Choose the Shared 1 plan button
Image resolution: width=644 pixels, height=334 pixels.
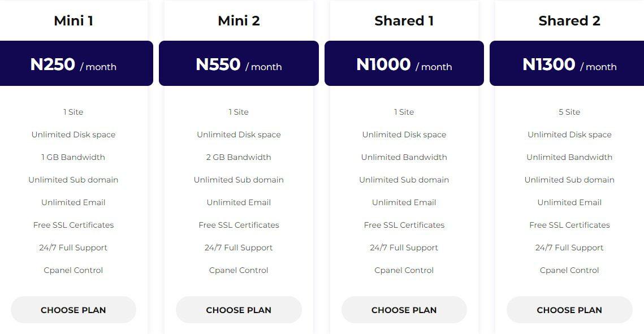pyautogui.click(x=404, y=310)
